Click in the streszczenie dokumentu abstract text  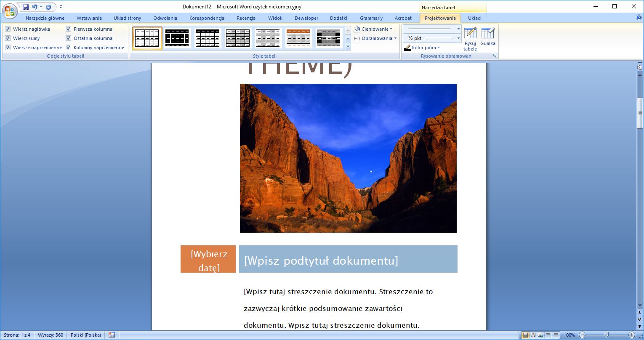pos(338,308)
